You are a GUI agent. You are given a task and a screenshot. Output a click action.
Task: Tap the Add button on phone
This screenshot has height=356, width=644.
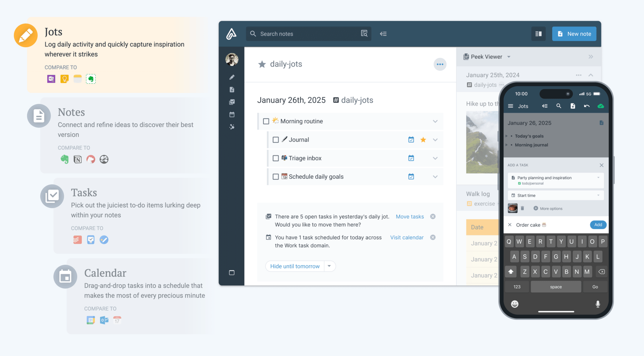pyautogui.click(x=598, y=225)
